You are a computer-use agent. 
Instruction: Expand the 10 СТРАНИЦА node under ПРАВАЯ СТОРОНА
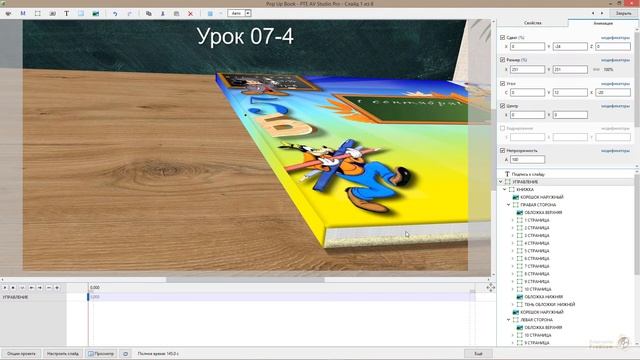[x=513, y=289]
